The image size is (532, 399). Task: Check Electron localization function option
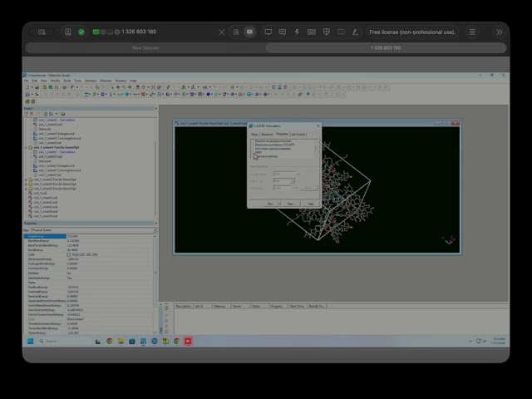pos(253,141)
